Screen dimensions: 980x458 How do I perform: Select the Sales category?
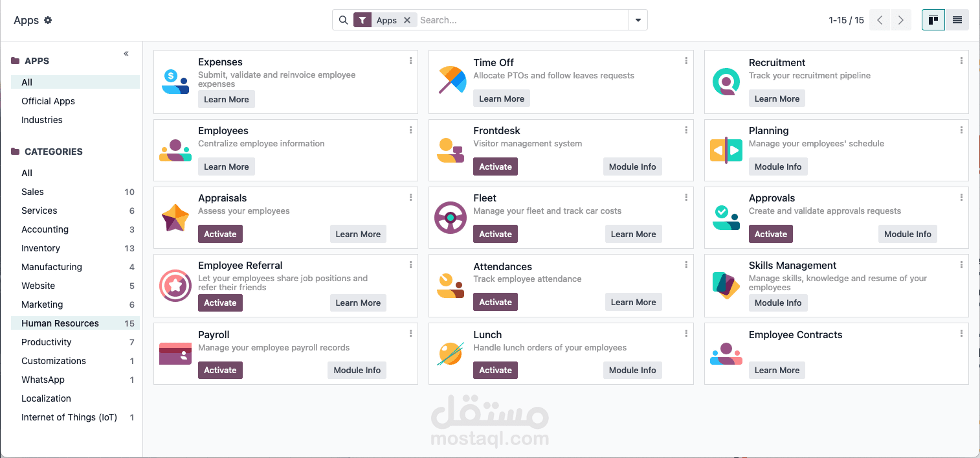pyautogui.click(x=75, y=192)
